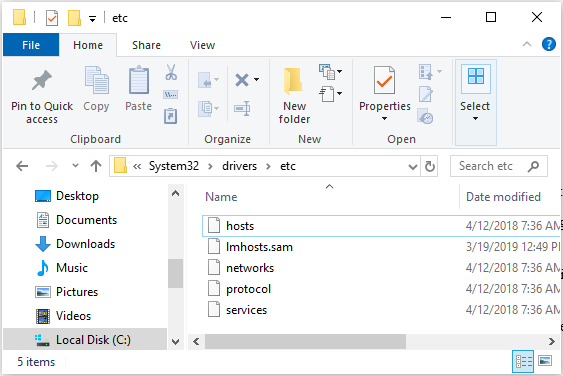Click the Move to icon
563x376 pixels.
(205, 80)
